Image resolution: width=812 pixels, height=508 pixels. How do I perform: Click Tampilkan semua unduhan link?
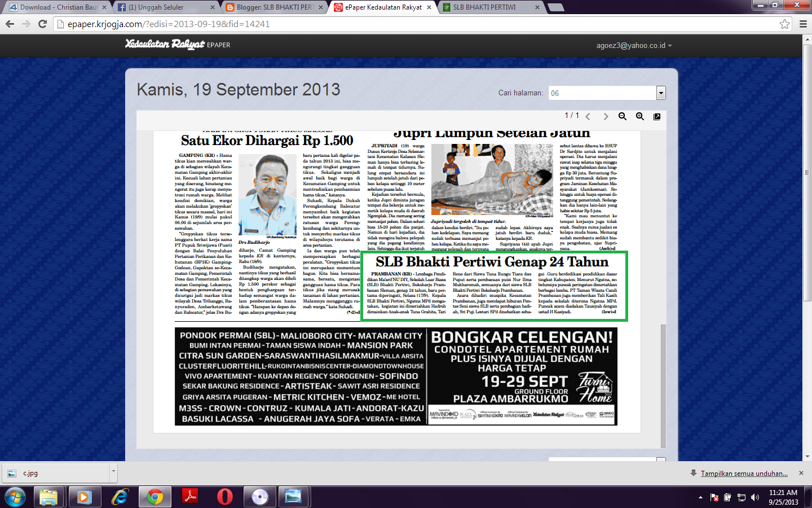coord(744,474)
